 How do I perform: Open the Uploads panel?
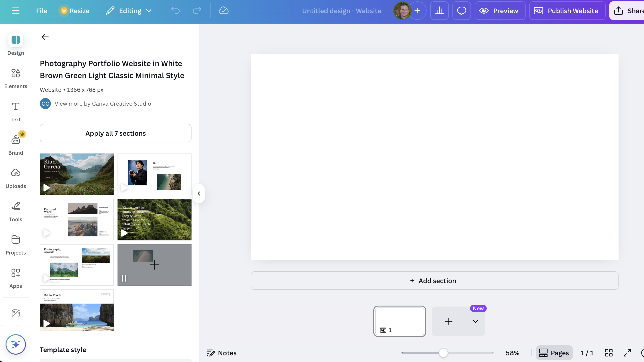click(x=15, y=179)
